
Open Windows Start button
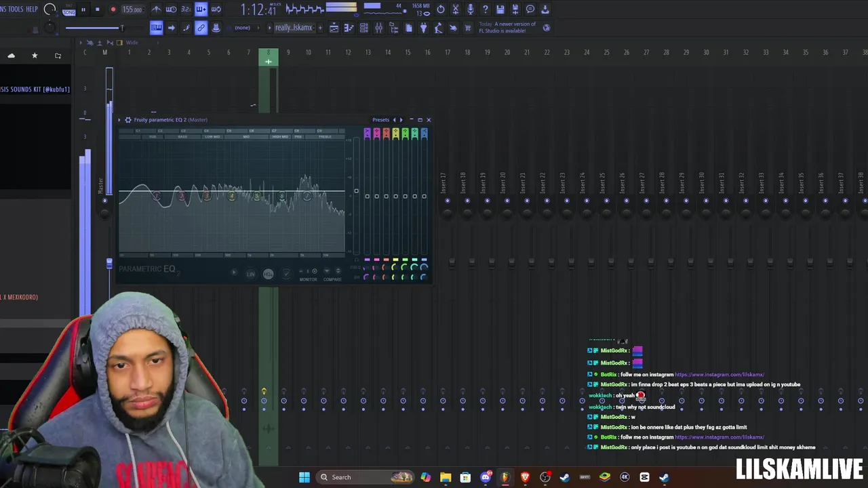click(x=304, y=477)
